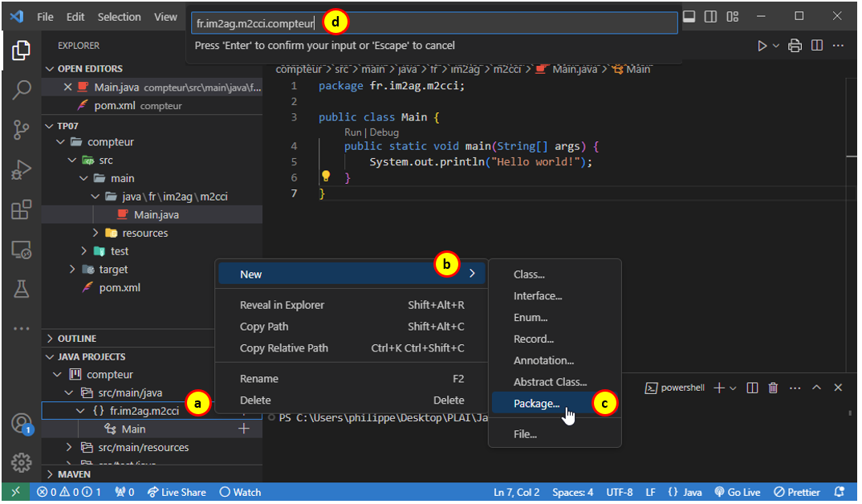Viewport: 862px width, 504px height.
Task: Toggle panel visibility in title bar
Action: 689,16
